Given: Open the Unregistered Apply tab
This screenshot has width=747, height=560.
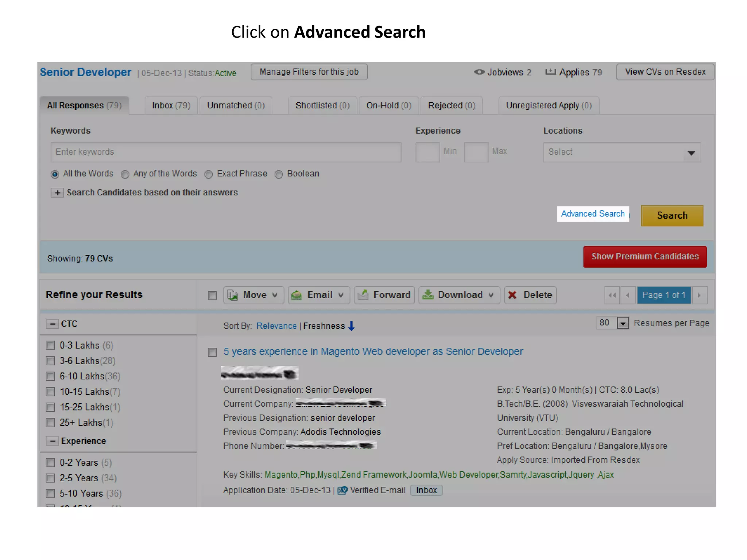Looking at the screenshot, I should click(x=549, y=105).
